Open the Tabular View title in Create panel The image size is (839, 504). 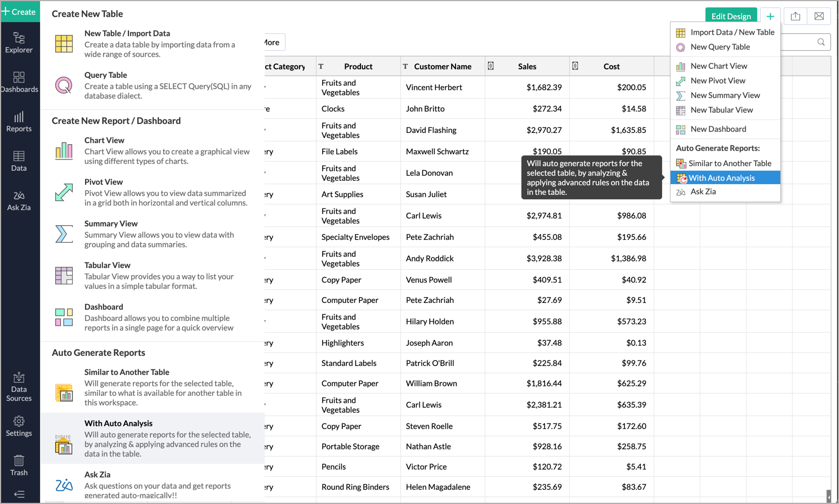[x=108, y=265]
